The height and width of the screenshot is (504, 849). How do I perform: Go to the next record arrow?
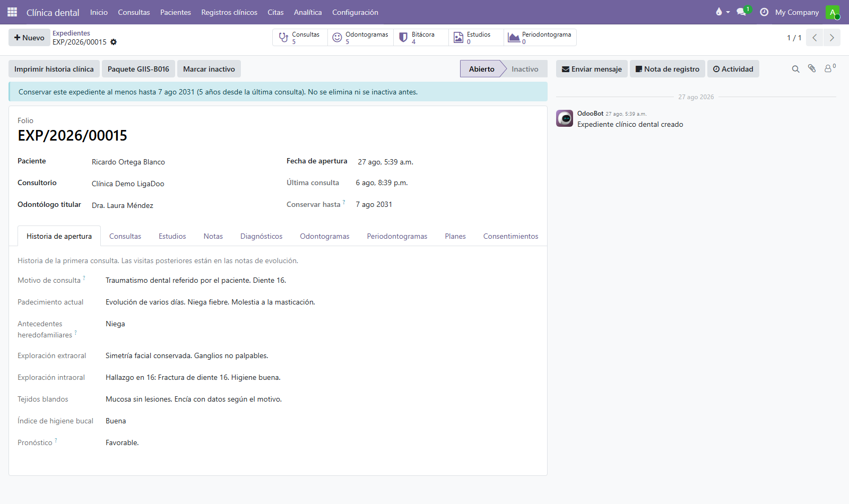pos(831,38)
